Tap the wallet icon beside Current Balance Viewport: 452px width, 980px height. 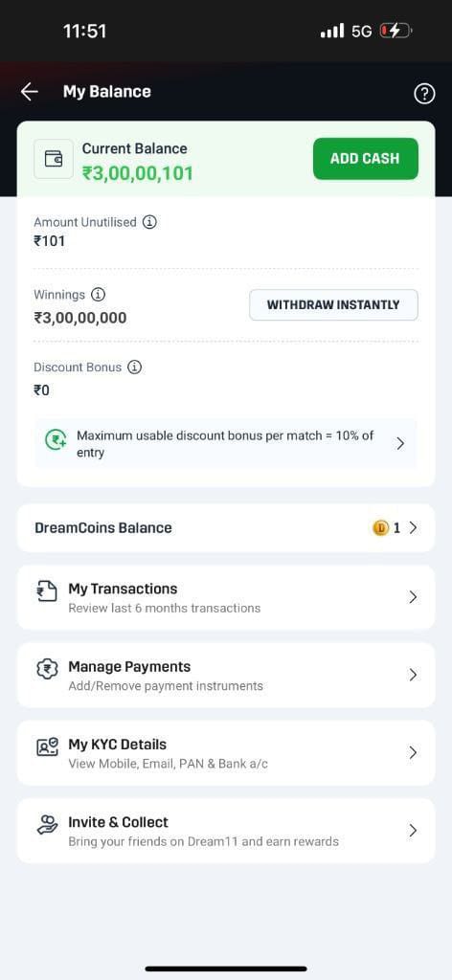(x=53, y=159)
